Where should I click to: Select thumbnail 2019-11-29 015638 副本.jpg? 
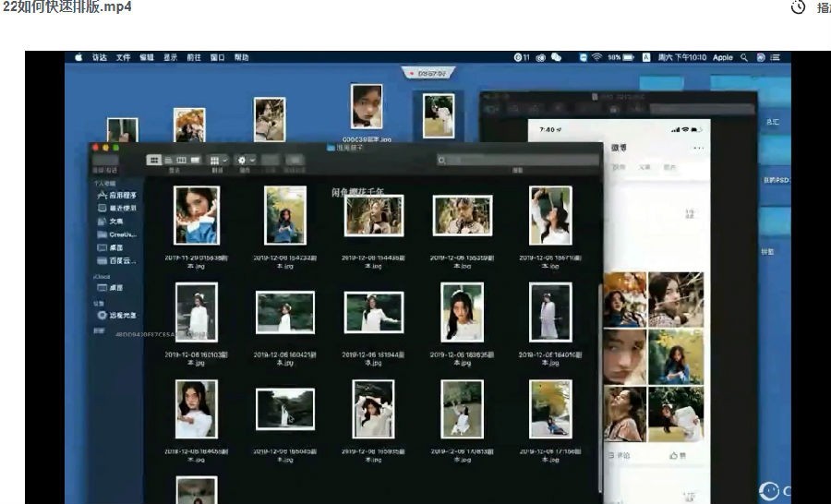(x=197, y=215)
